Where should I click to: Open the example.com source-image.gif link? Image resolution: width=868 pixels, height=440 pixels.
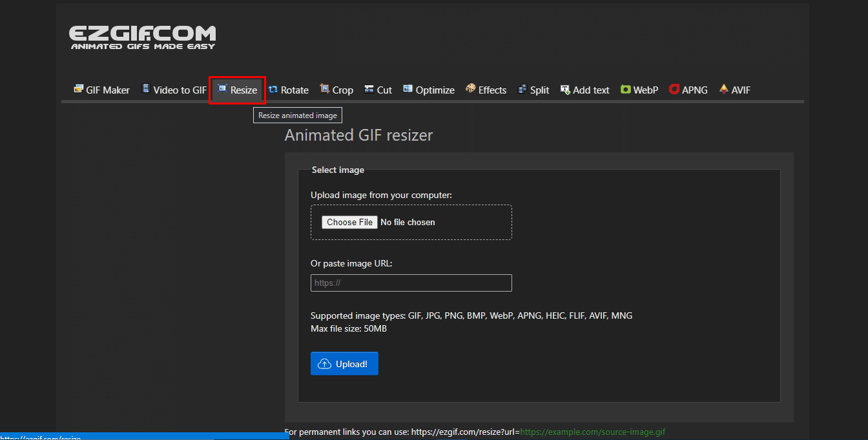592,432
